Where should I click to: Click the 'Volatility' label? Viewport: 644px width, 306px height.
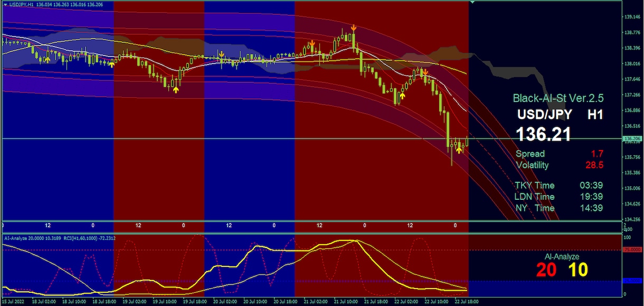533,165
